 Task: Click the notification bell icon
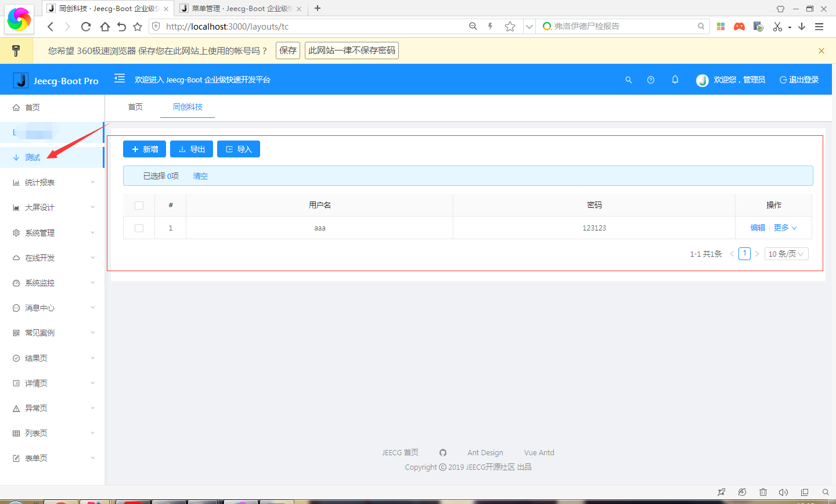pyautogui.click(x=675, y=79)
